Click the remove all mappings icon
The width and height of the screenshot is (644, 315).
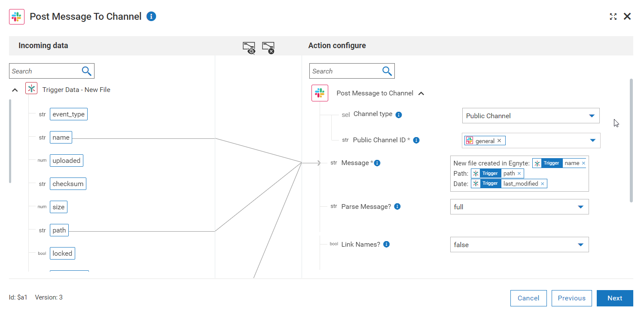tap(269, 47)
